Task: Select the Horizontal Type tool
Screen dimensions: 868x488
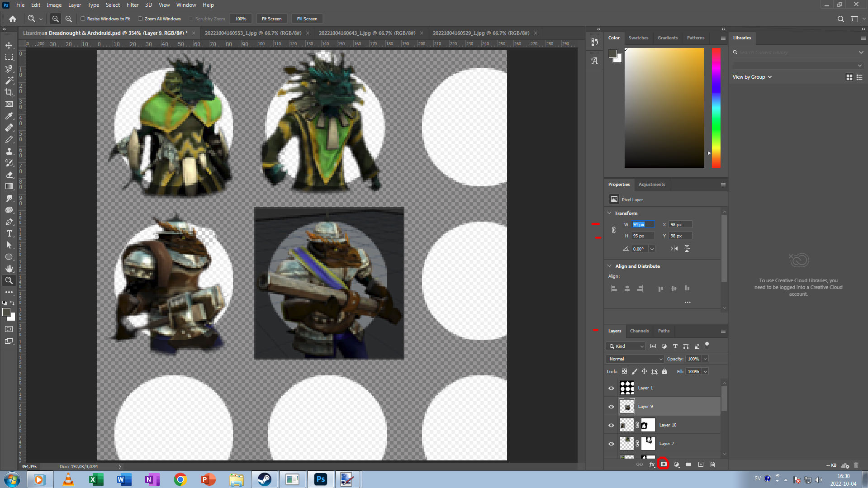Action: pos(9,233)
